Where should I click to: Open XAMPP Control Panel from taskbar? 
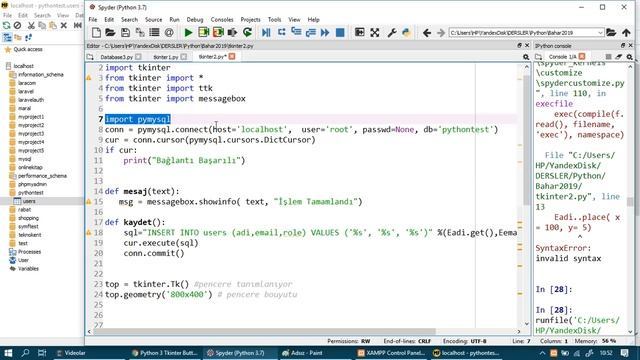[x=391, y=353]
